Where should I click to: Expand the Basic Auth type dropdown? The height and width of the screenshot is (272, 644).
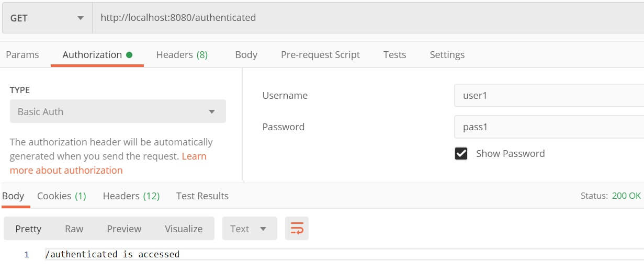[118, 111]
